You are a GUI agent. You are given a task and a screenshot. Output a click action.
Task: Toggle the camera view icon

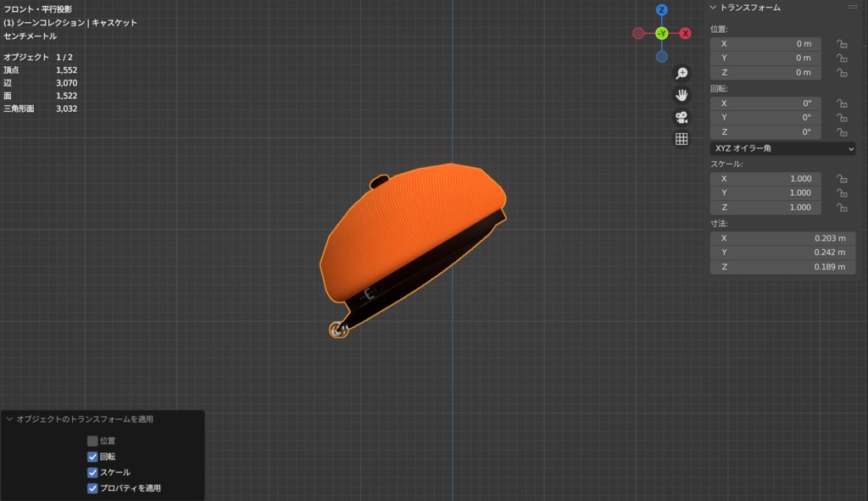682,117
